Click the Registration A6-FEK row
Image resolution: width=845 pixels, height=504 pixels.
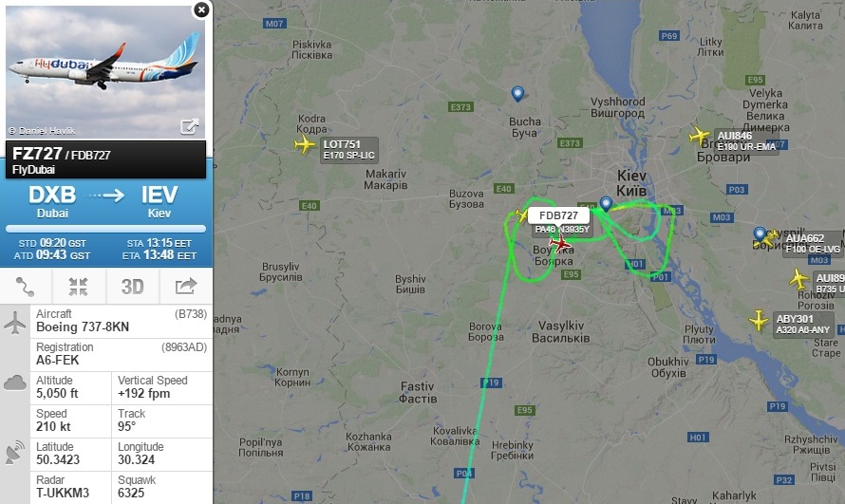click(122, 354)
